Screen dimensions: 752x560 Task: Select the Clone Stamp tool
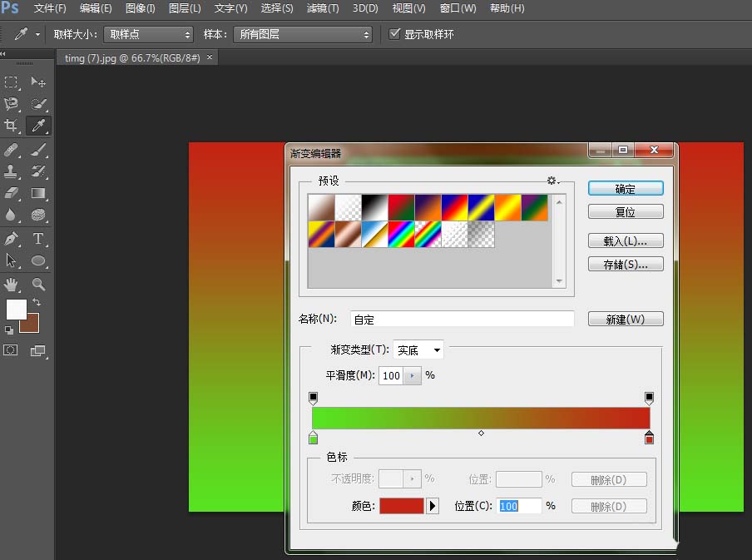coord(11,172)
